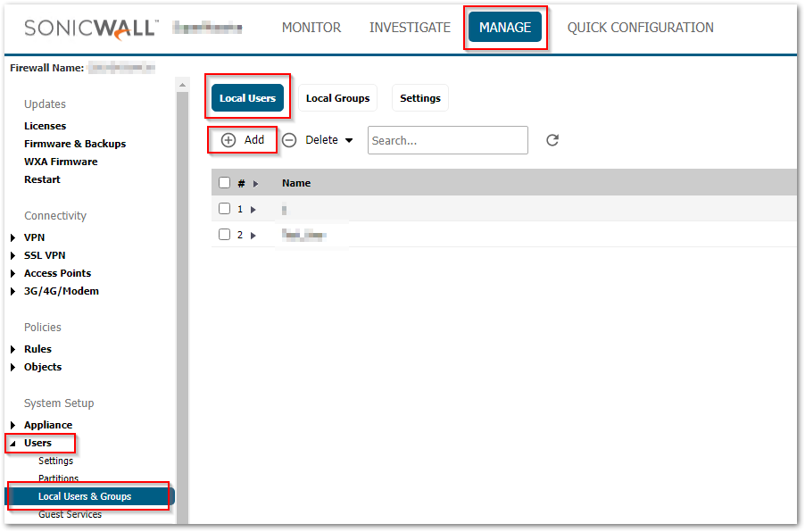Open the QUICK CONFIGURATION menu
Image resolution: width=805 pixels, height=532 pixels.
(x=640, y=28)
